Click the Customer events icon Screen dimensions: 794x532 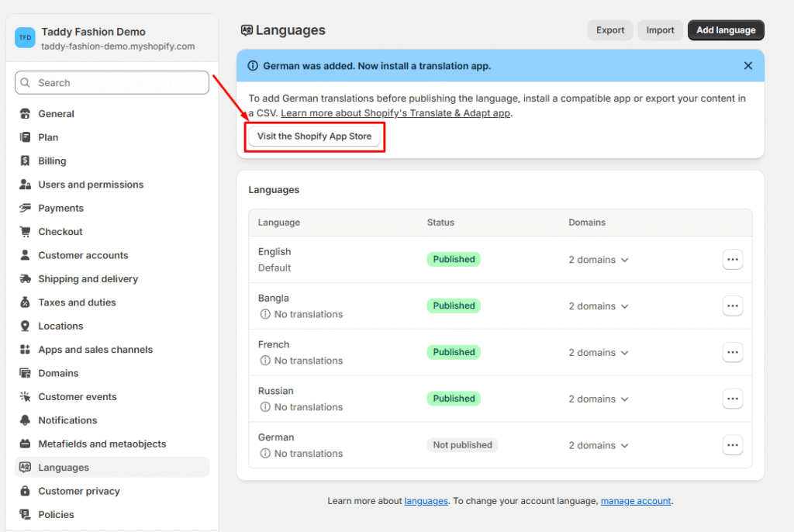pyautogui.click(x=25, y=397)
